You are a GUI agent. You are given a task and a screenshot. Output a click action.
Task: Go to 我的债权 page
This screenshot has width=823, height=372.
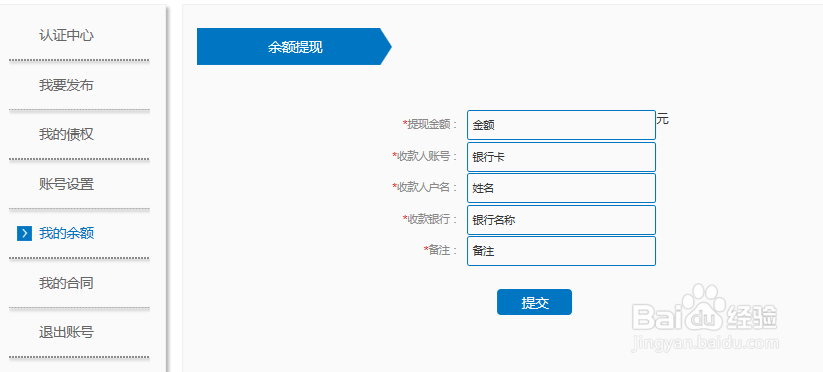coord(66,134)
